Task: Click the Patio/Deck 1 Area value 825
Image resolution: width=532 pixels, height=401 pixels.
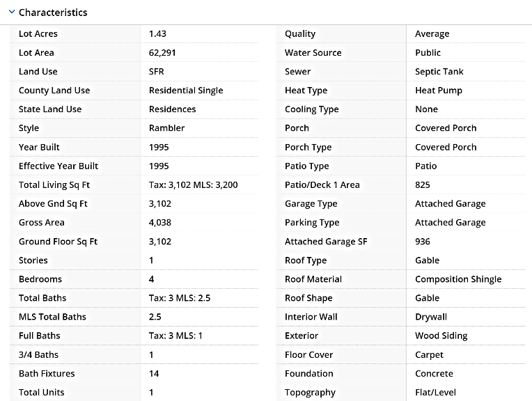Action: click(x=422, y=185)
